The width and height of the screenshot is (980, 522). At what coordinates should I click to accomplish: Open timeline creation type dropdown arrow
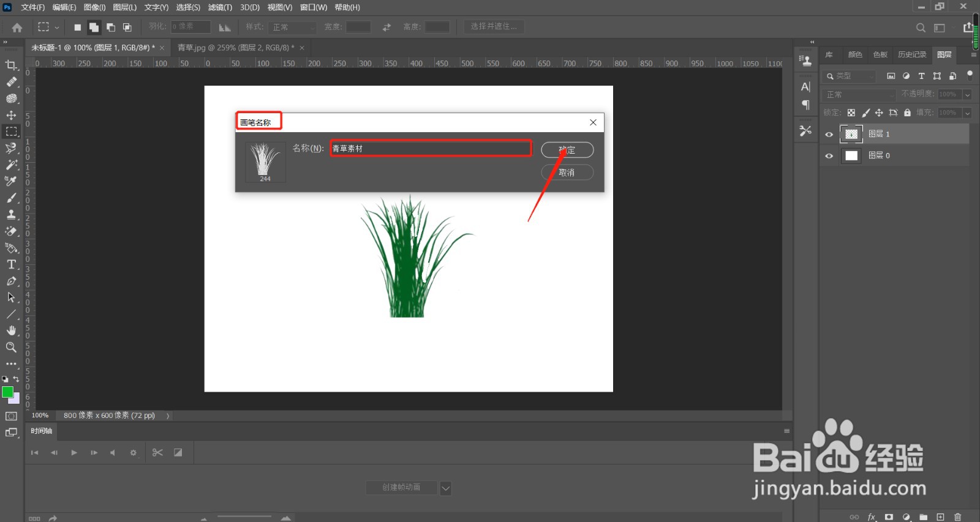pos(446,488)
